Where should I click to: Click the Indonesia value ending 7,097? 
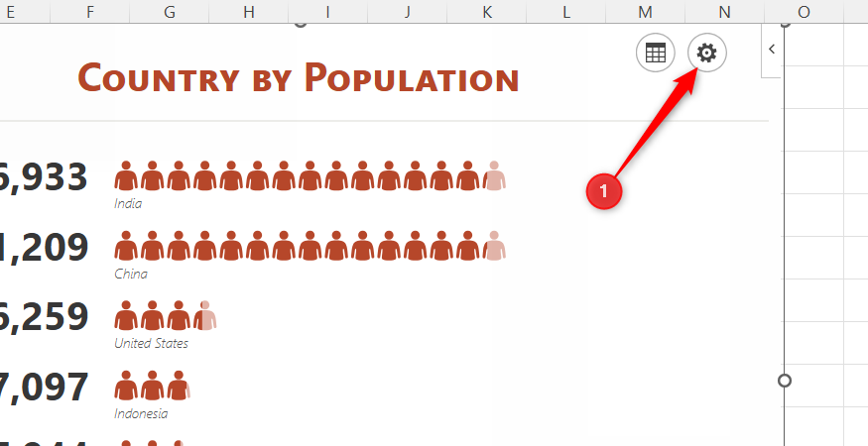44,387
